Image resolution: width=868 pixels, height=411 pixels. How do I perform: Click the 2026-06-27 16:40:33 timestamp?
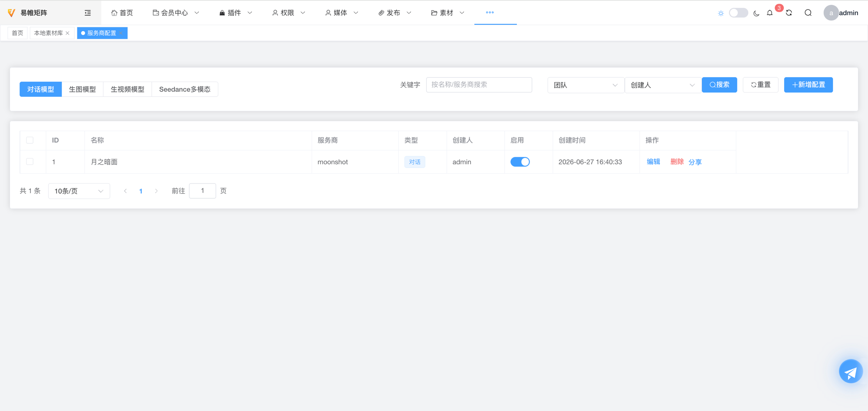pyautogui.click(x=590, y=162)
